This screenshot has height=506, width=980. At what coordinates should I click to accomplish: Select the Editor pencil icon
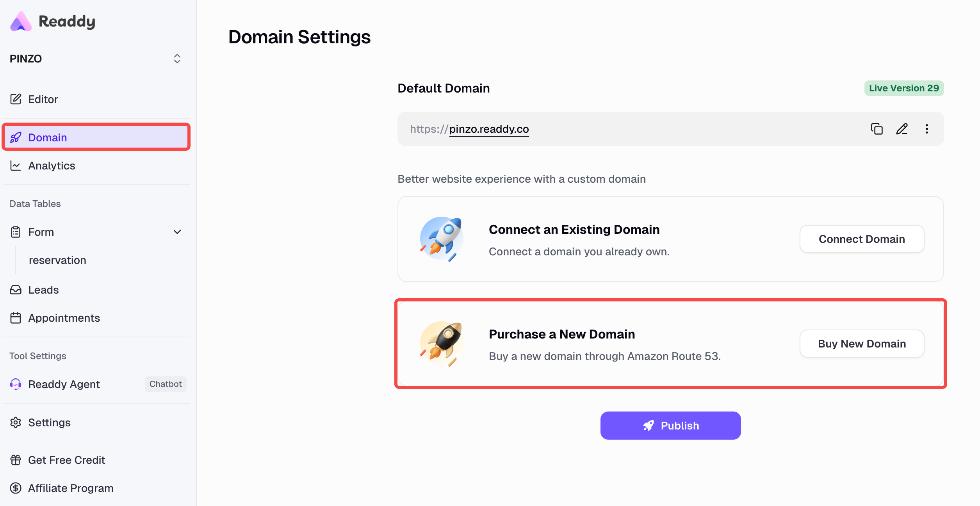click(16, 99)
